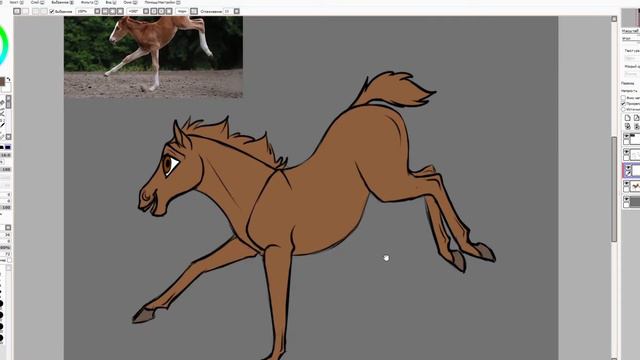Toggle visibility of the selected highlighted layer
The height and width of the screenshot is (360, 640).
628,168
